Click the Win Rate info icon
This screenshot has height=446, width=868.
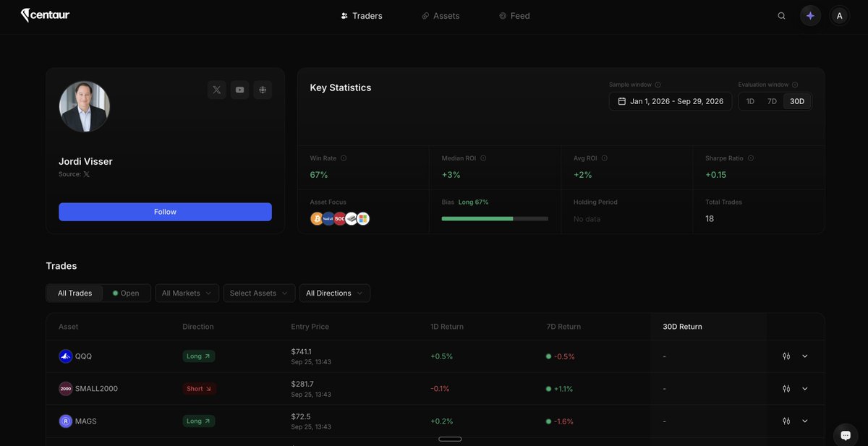[x=344, y=158]
